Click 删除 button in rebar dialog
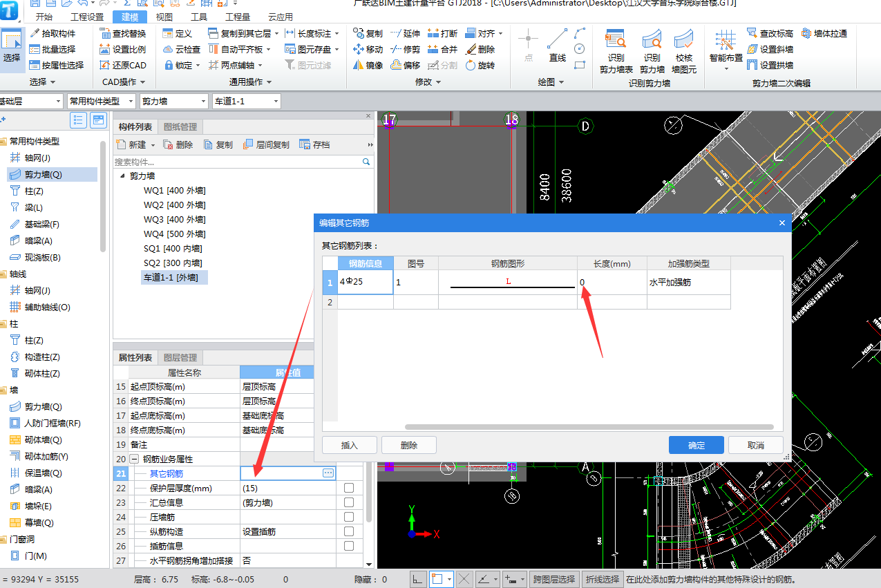The height and width of the screenshot is (588, 881). tap(409, 445)
